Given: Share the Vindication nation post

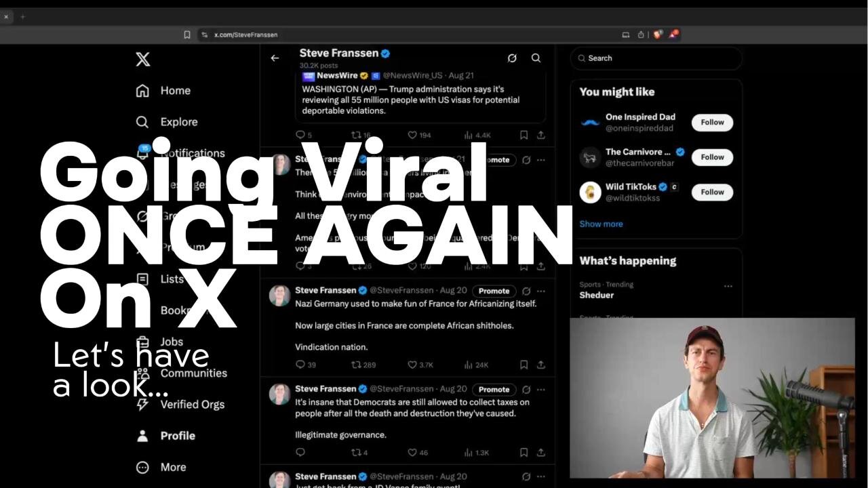Looking at the screenshot, I should 541,365.
